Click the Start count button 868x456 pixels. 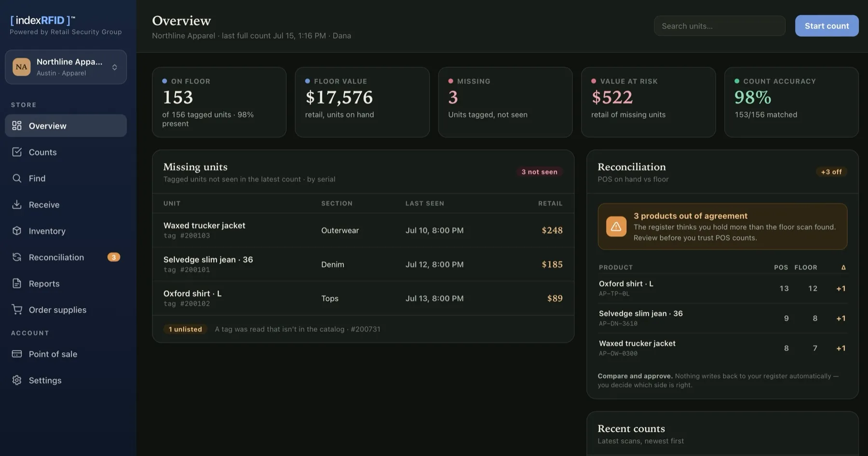coord(827,26)
